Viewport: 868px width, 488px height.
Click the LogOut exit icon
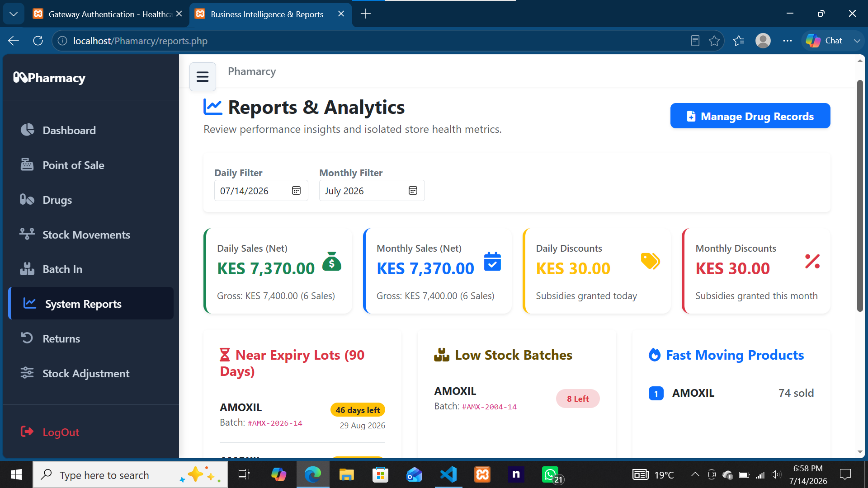click(27, 432)
